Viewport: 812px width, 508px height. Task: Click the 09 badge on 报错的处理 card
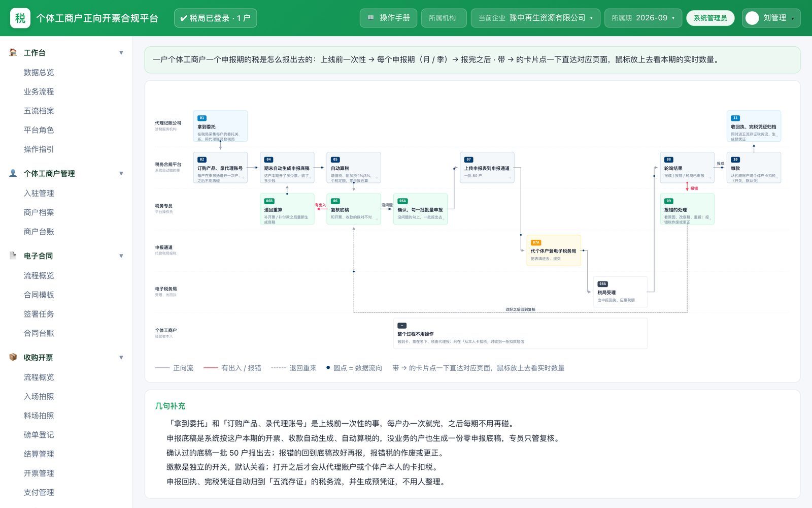[x=669, y=201]
